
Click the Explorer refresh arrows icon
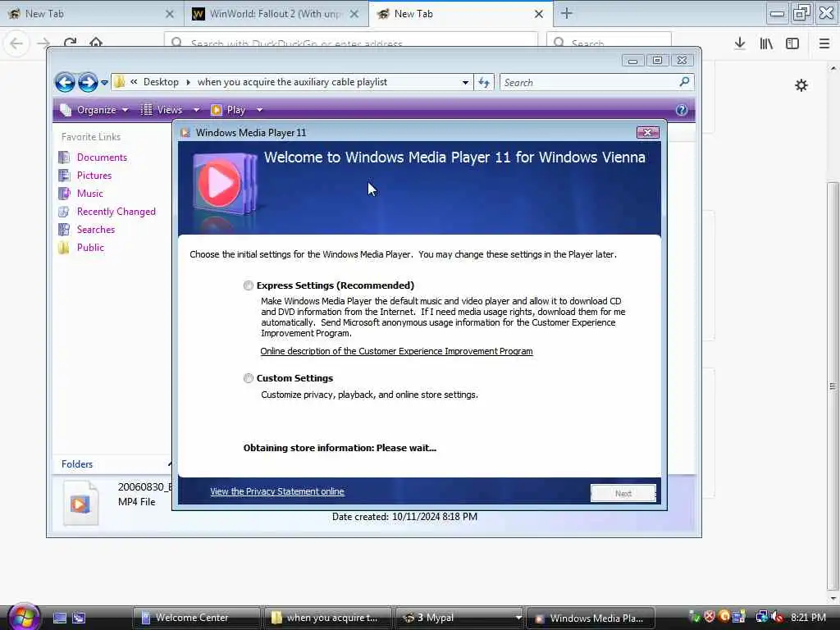point(484,83)
